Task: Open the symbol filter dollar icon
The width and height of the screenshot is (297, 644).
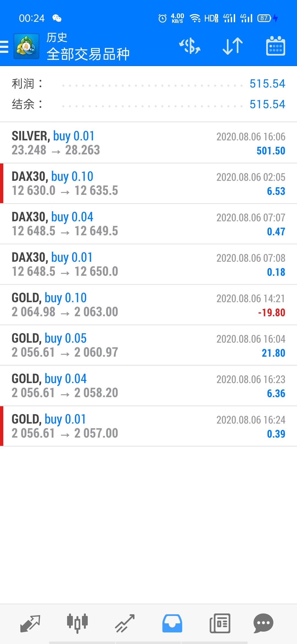Action: pos(190,46)
